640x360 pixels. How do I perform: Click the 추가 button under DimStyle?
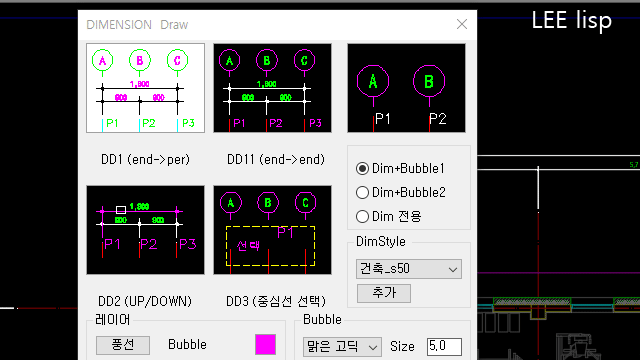tap(384, 293)
